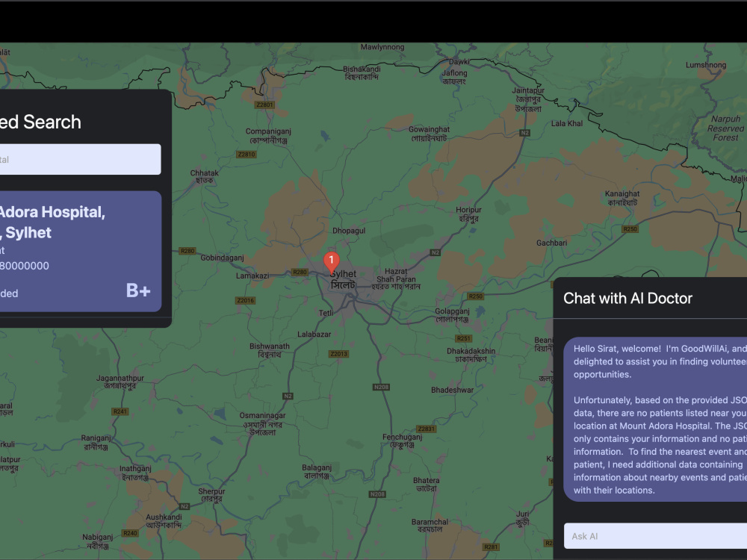Click the Z2831 road shield
The image size is (747, 560).
coord(426,429)
